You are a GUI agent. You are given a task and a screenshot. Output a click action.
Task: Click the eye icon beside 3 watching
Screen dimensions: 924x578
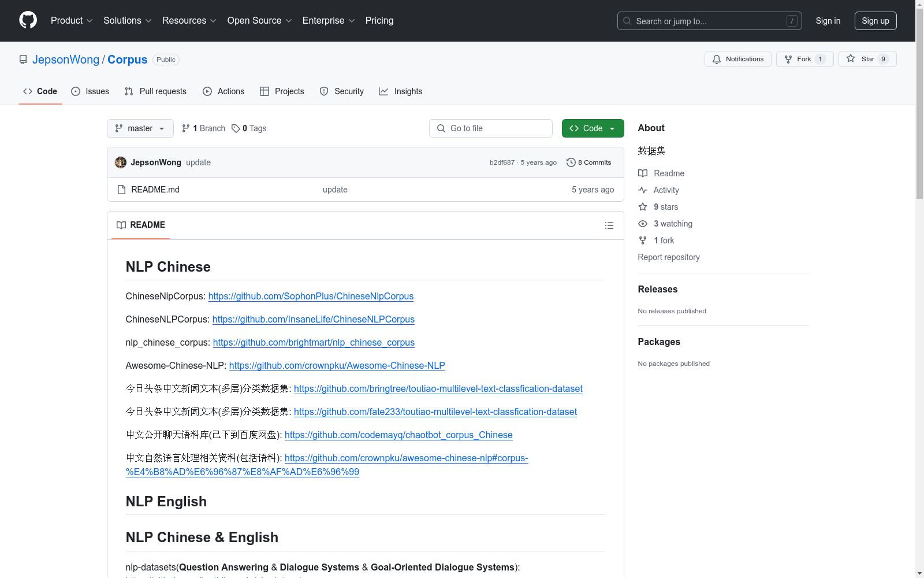pos(643,224)
